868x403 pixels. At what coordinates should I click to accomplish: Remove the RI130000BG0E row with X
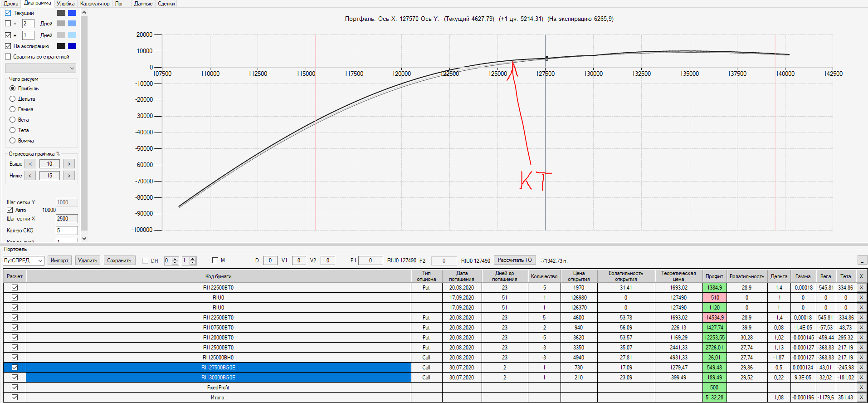861,378
